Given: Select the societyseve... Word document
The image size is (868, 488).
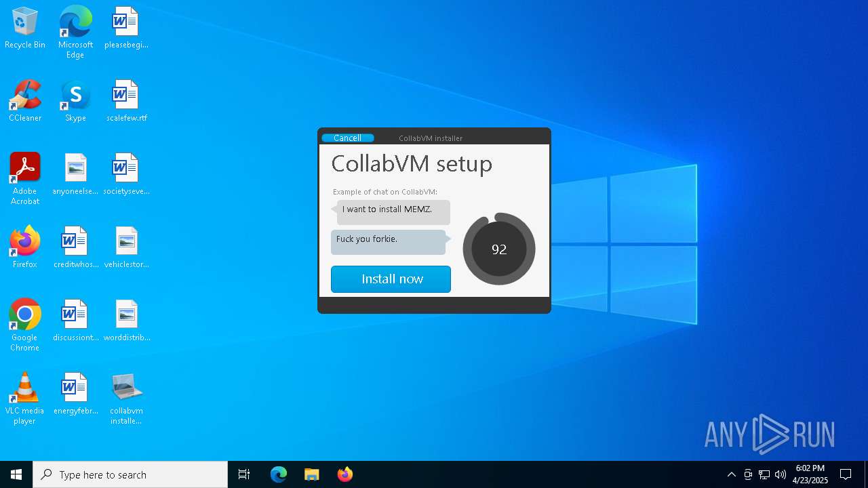Looking at the screenshot, I should 126,175.
